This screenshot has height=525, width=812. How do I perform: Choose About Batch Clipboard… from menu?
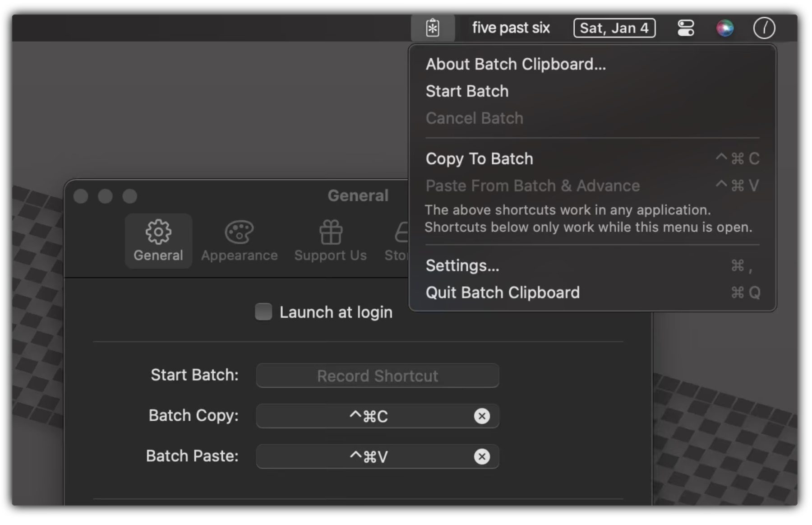(516, 64)
